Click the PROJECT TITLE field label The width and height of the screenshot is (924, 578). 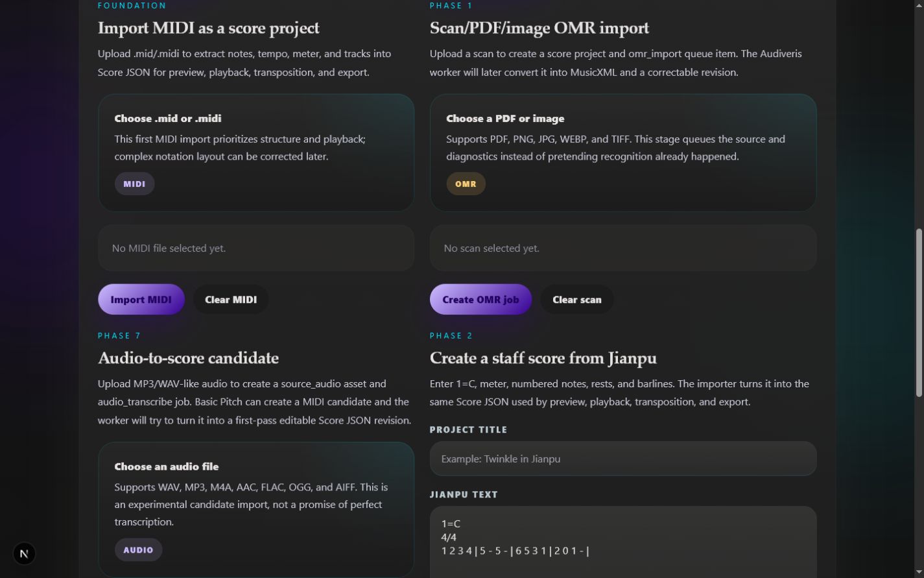(x=469, y=429)
